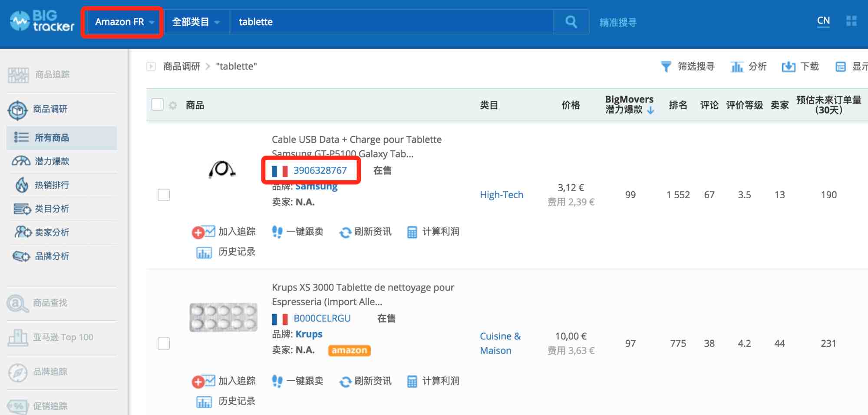Viewport: 868px width, 415px height.
Task: Click 刷新资讯 icon for Krups product
Action: (345, 382)
